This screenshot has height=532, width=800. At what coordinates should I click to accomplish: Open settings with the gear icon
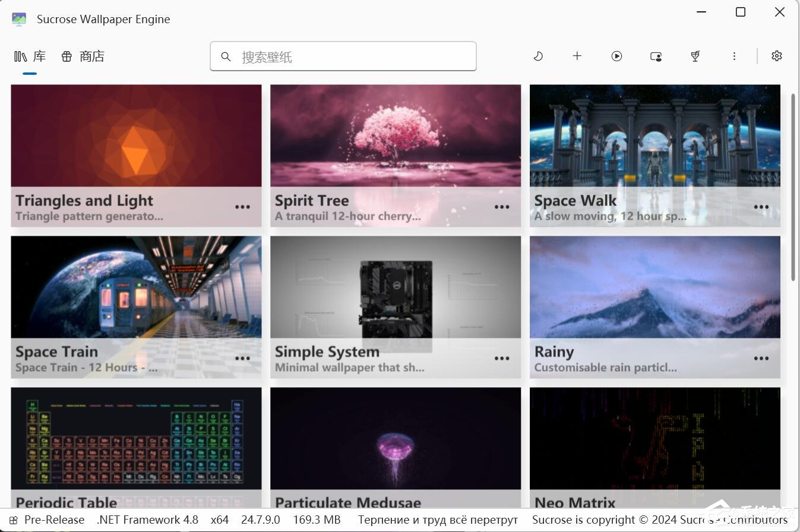777,56
